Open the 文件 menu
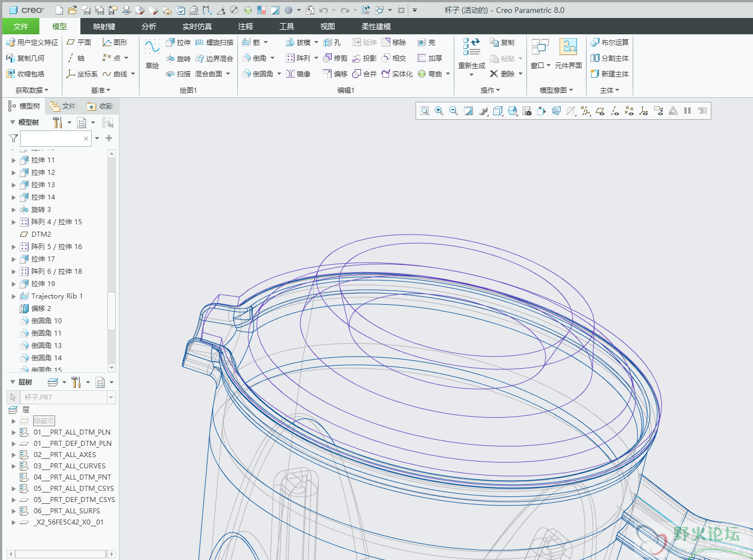Image resolution: width=753 pixels, height=560 pixels. (x=21, y=26)
